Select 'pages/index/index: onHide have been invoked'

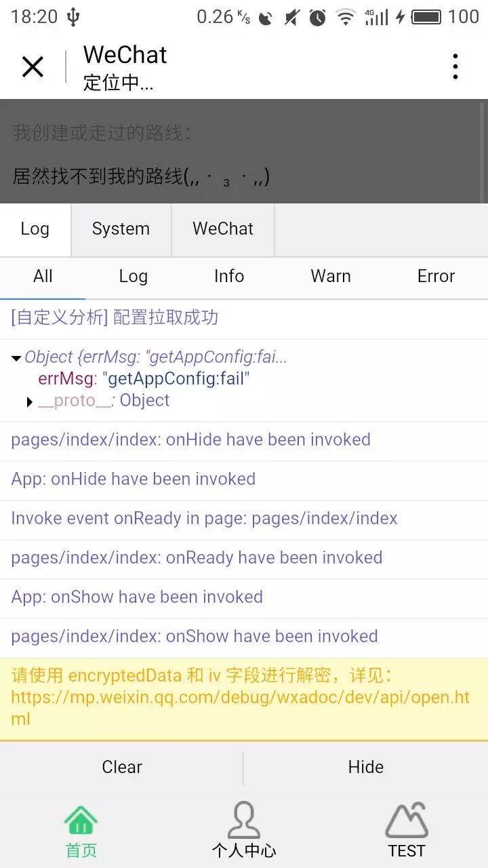coord(244,441)
